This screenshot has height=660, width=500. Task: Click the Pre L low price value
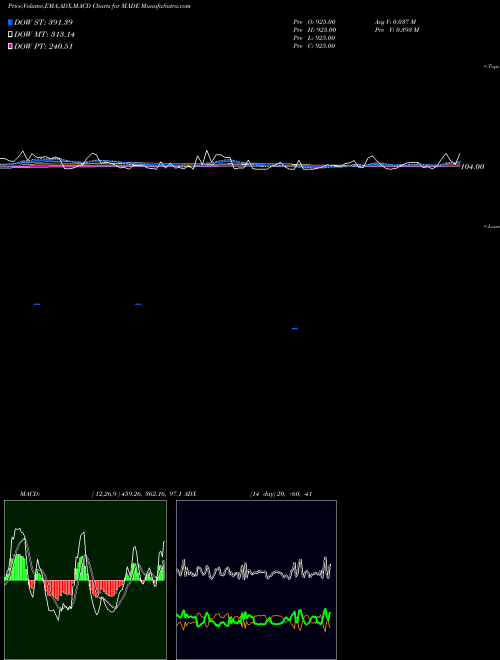(x=324, y=38)
